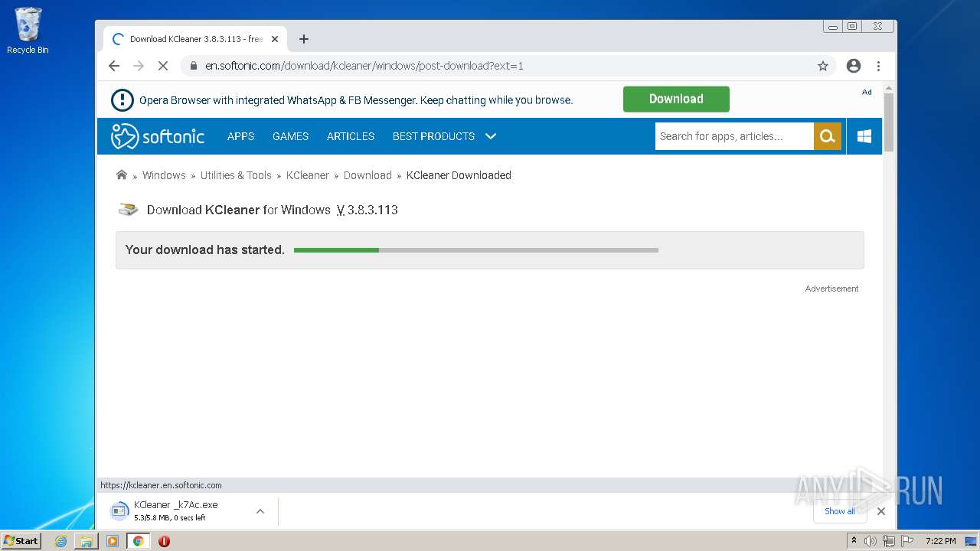Viewport: 980px width, 551px height.
Task: Click the Ad label in top banner
Action: [867, 92]
